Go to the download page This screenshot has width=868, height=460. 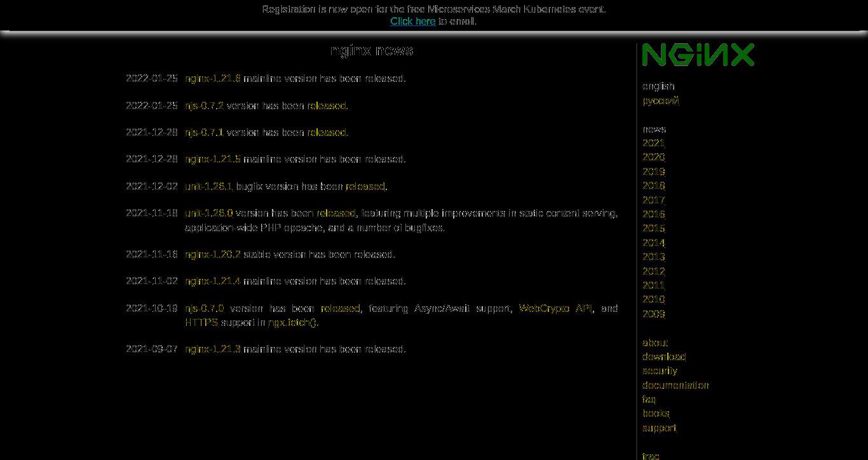tap(664, 356)
